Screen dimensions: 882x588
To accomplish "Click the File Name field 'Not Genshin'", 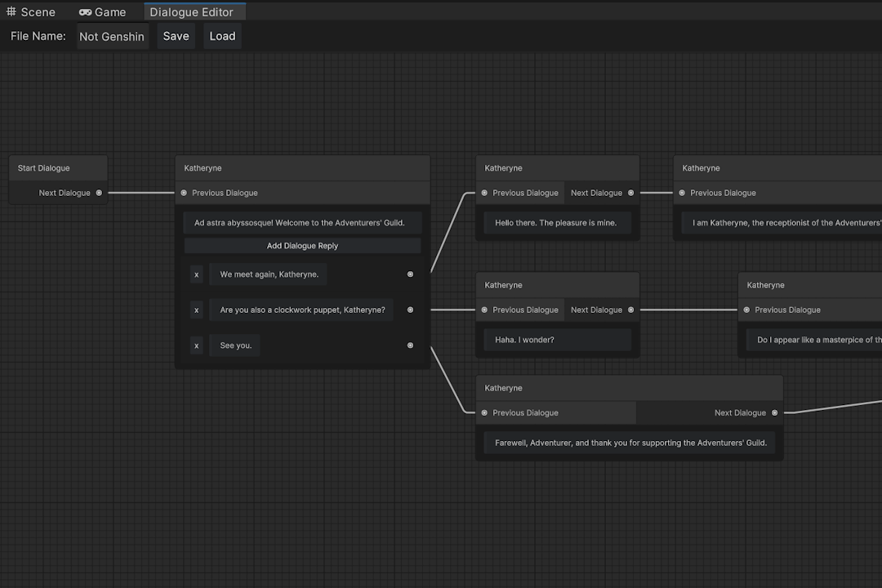I will 113,36.
